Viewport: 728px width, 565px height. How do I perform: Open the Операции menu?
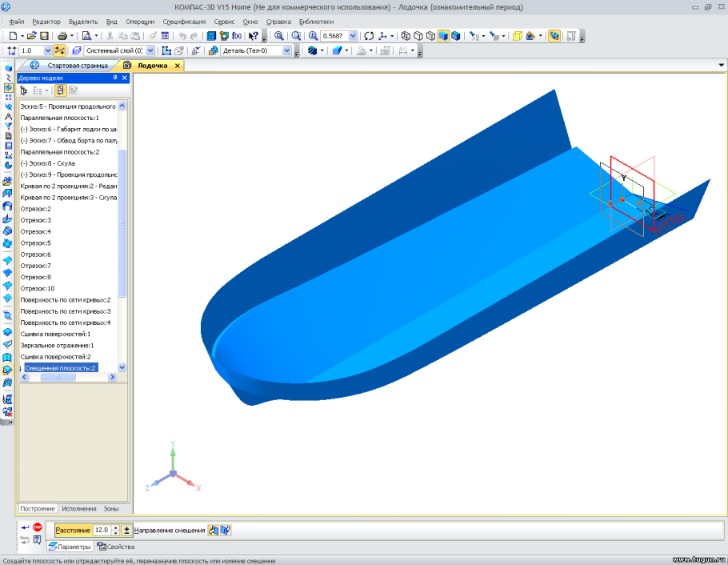140,22
